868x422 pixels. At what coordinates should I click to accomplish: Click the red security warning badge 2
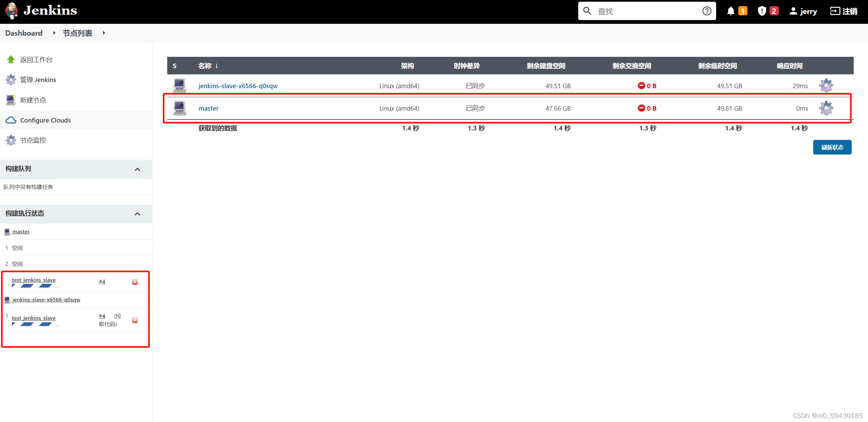click(774, 11)
